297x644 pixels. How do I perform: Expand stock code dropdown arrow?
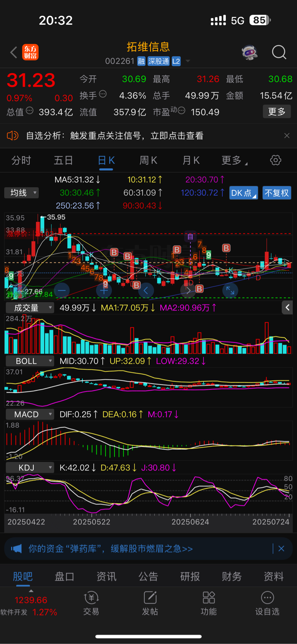point(188,61)
